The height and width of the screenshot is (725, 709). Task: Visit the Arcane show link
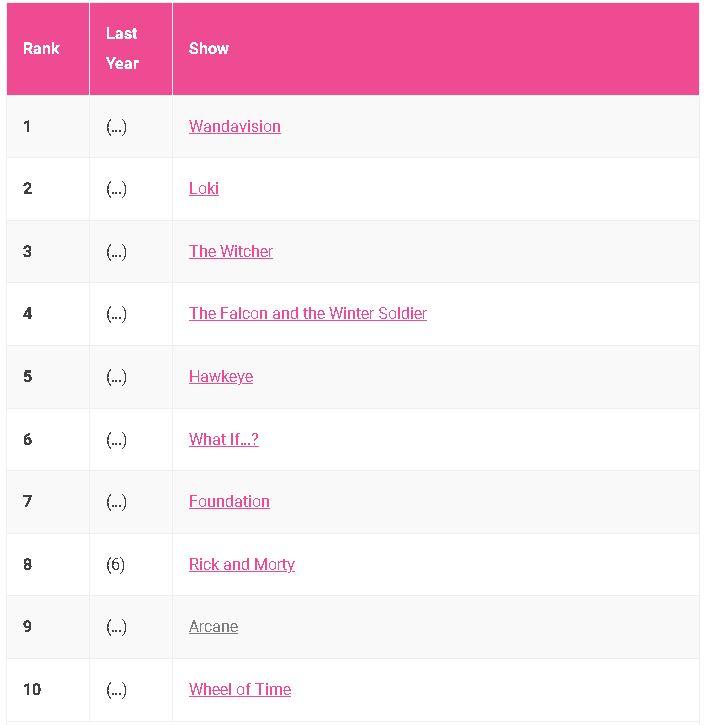pyautogui.click(x=214, y=626)
